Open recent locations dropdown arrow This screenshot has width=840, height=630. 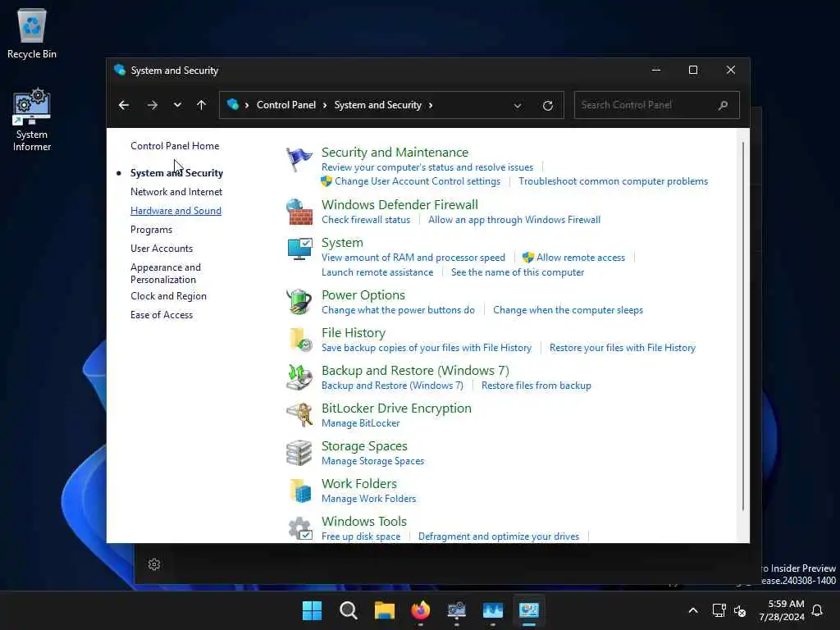pos(177,105)
